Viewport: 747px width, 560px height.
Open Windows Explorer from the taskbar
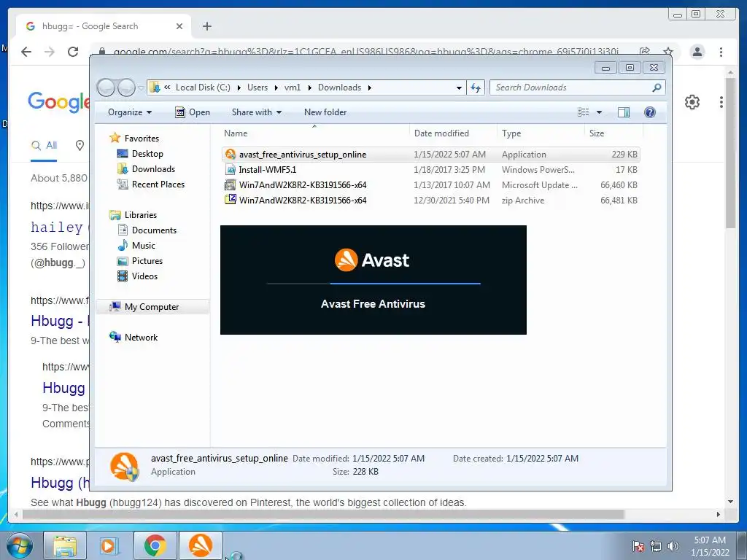coord(65,545)
